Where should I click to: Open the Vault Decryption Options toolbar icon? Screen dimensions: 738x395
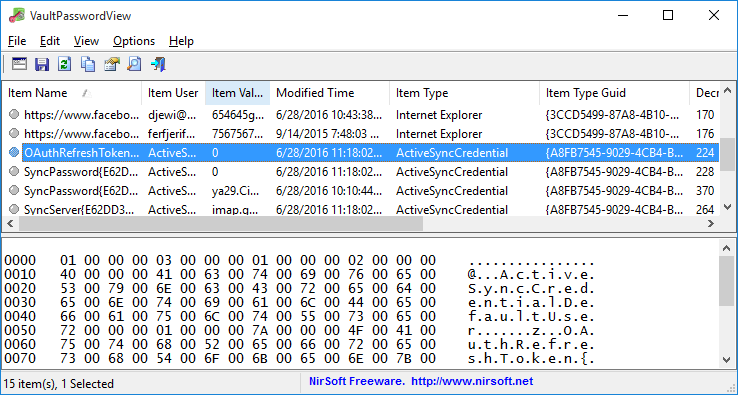(x=19, y=64)
